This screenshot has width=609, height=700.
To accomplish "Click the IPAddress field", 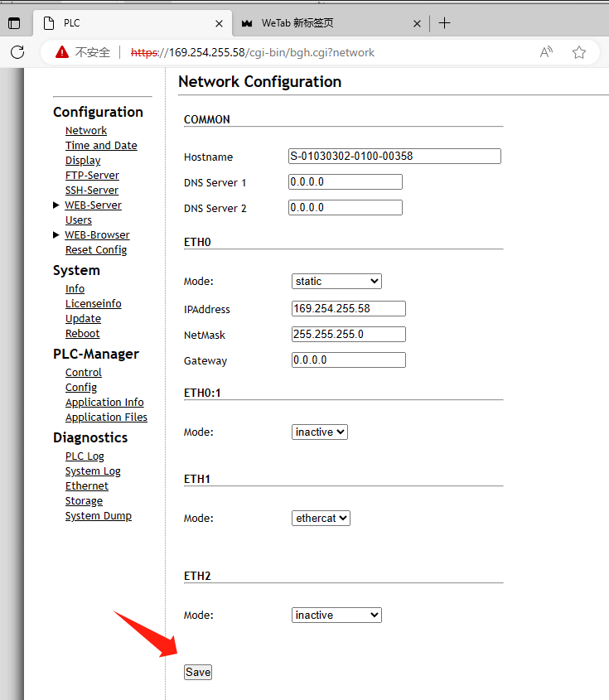I will [349, 308].
